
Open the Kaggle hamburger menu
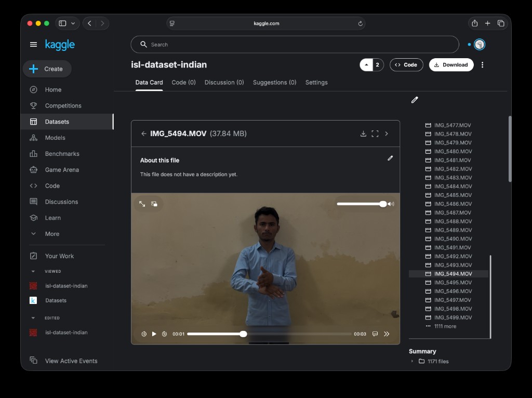tap(33, 45)
